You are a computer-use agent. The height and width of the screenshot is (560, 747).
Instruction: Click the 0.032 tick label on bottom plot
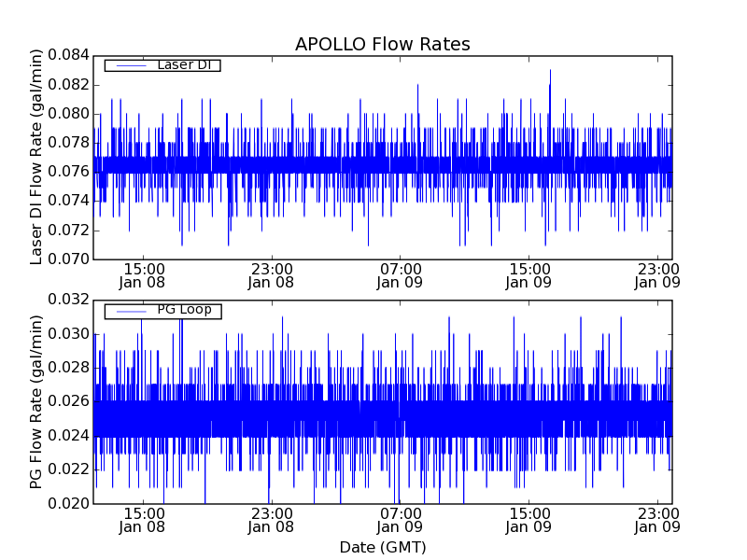[68, 300]
